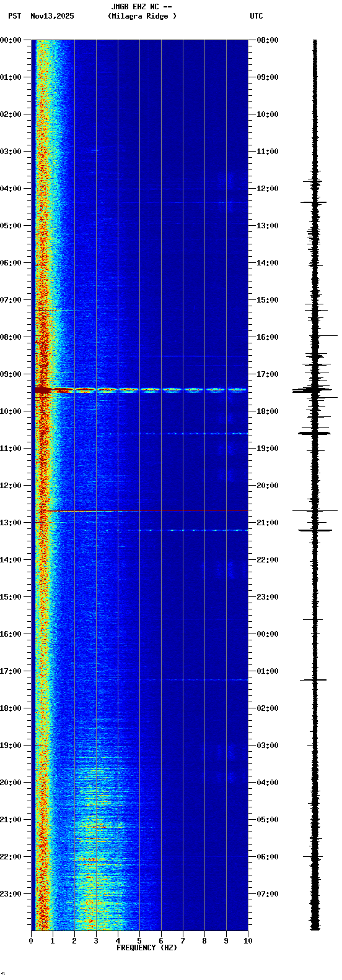Click the 00:00 UTC time label
342x980 pixels.
(267, 634)
